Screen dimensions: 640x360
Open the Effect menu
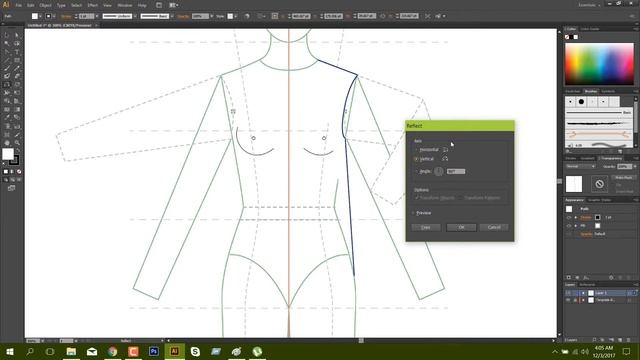coord(93,5)
